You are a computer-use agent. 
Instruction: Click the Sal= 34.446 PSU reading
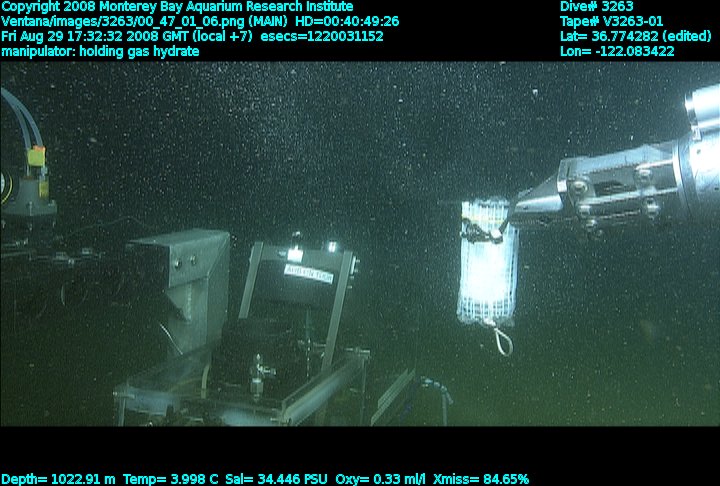[276, 479]
